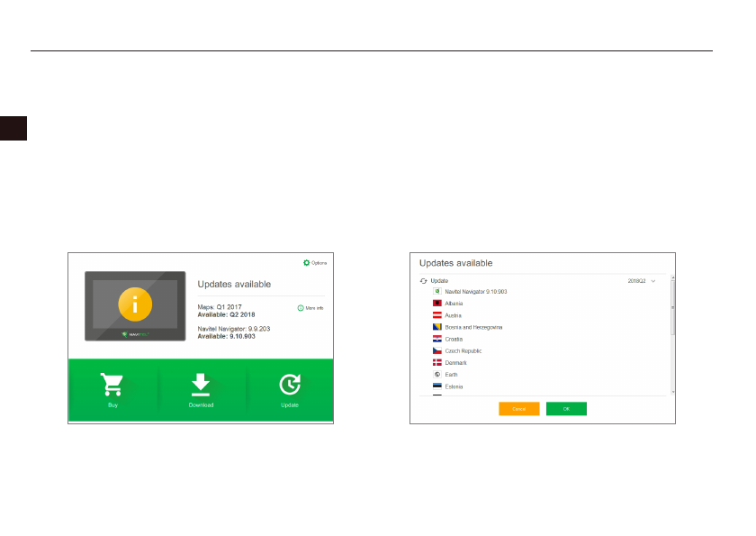The width and height of the screenshot is (756, 536).
Task: Click scrollbar down arrow in updates list
Action: point(672,392)
